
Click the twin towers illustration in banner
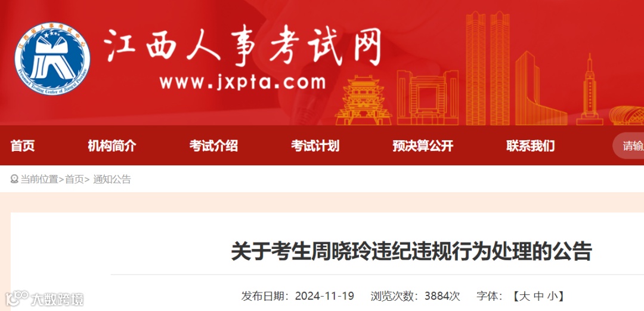(x=488, y=68)
